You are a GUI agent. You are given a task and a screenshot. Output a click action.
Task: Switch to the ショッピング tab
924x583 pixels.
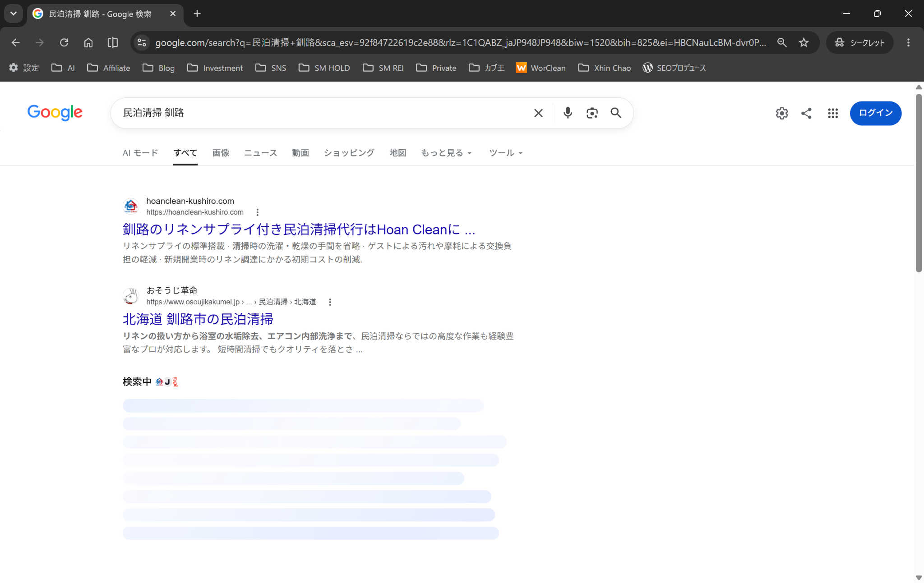click(x=349, y=153)
